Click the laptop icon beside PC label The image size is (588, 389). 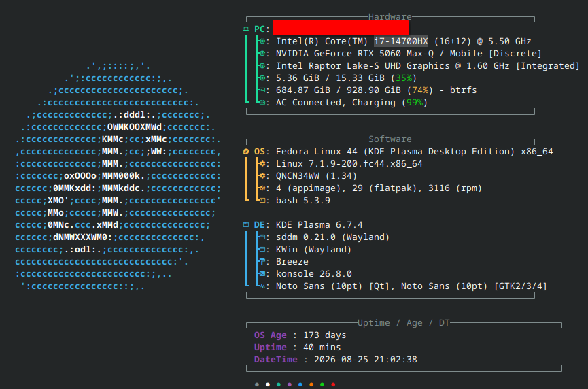point(246,29)
